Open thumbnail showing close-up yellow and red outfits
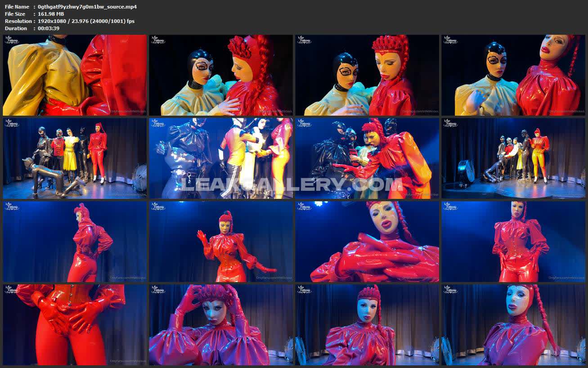Image resolution: width=588 pixels, height=368 pixels. pos(75,75)
